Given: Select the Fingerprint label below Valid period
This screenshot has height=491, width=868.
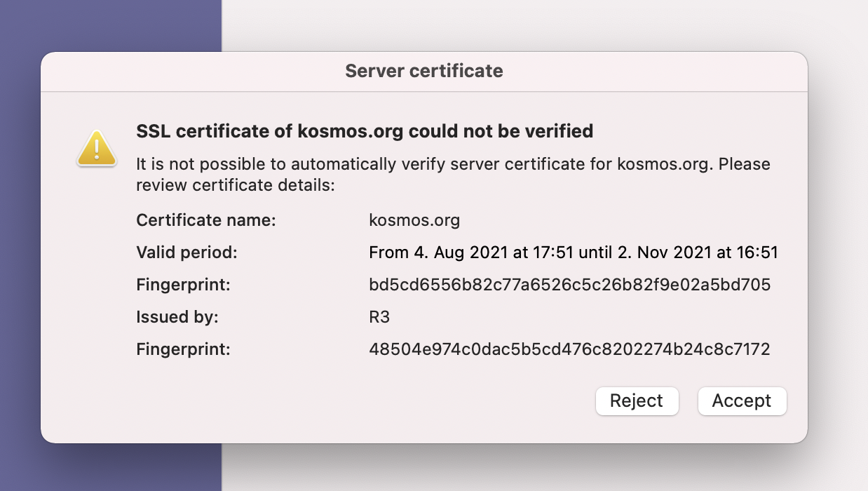Looking at the screenshot, I should click(183, 285).
